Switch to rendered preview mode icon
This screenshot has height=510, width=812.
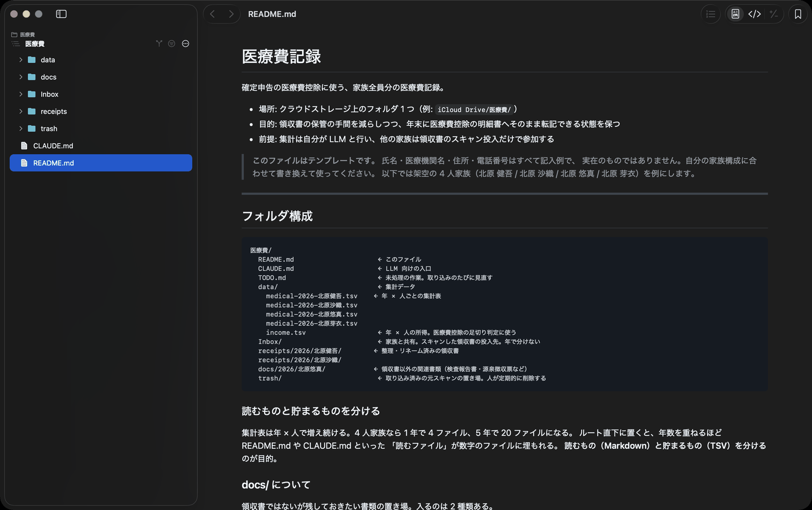735,14
